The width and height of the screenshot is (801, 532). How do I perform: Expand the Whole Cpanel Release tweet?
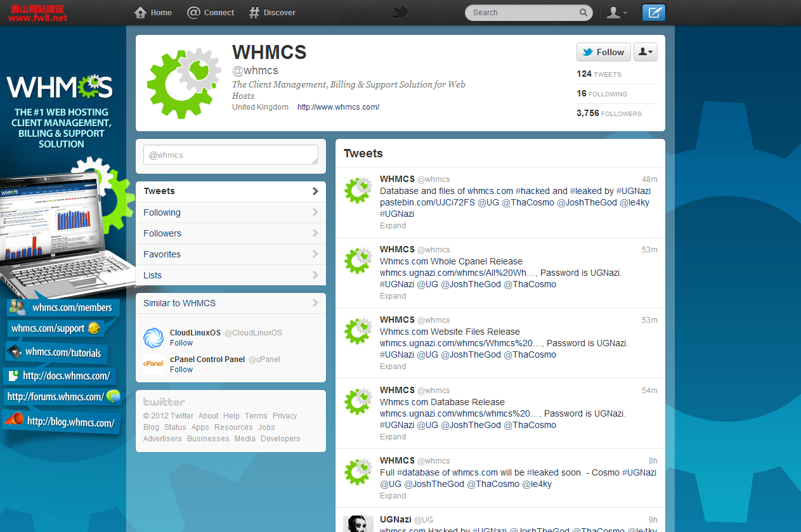click(x=393, y=296)
